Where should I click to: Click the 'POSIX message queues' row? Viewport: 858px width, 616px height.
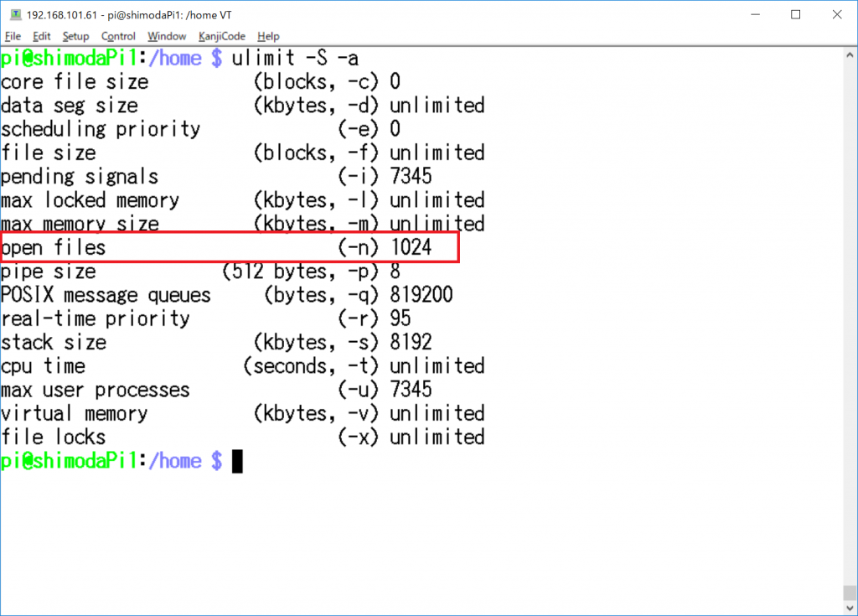(226, 295)
